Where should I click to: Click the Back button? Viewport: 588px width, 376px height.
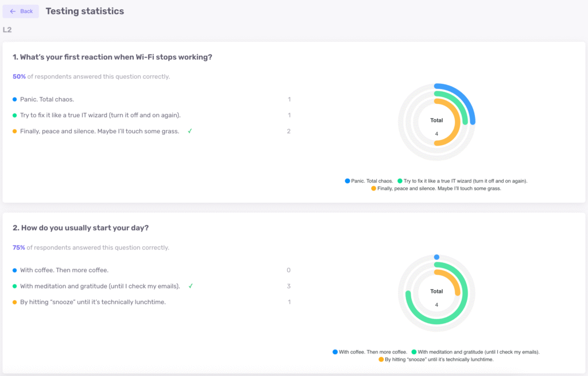click(21, 11)
